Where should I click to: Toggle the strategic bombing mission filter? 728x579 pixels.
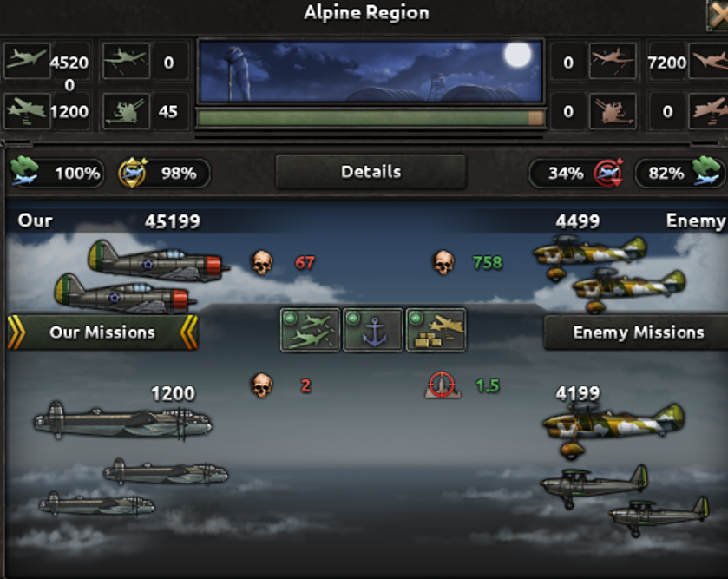[436, 330]
